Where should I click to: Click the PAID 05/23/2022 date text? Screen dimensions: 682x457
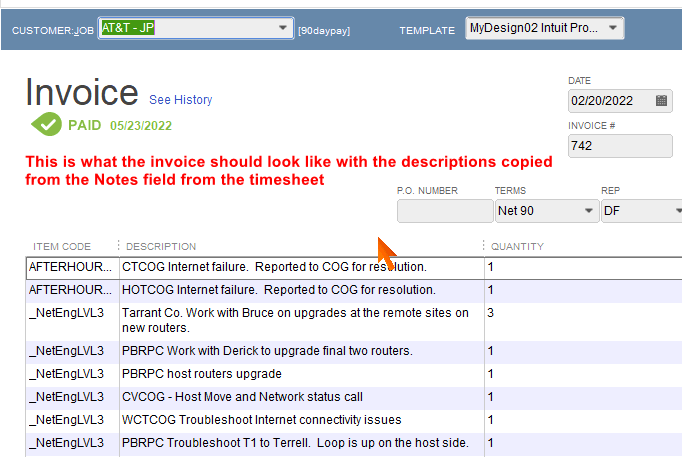[141, 126]
